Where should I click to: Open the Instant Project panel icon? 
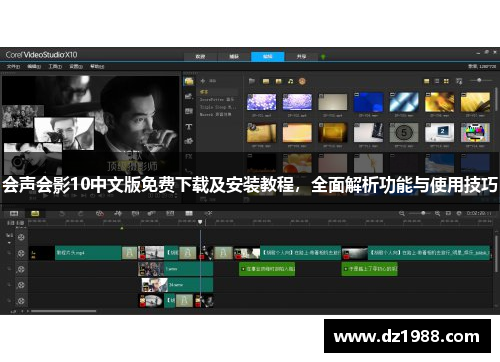pyautogui.click(x=189, y=96)
